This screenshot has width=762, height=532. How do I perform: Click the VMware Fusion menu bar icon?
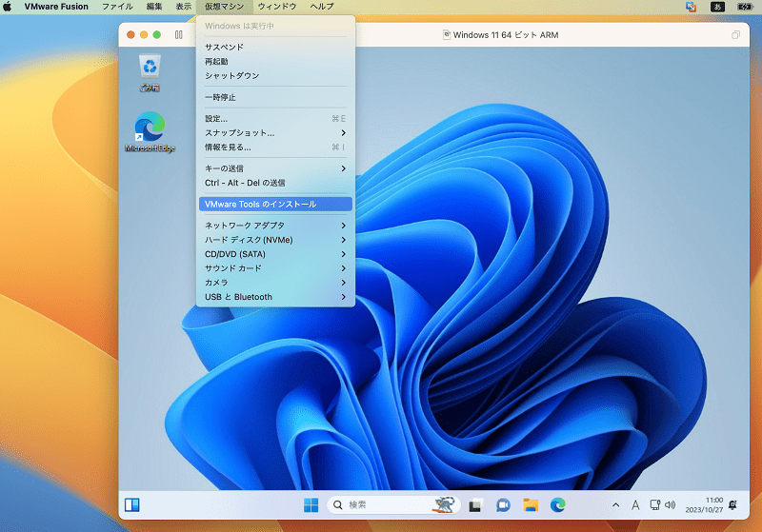coord(691,7)
